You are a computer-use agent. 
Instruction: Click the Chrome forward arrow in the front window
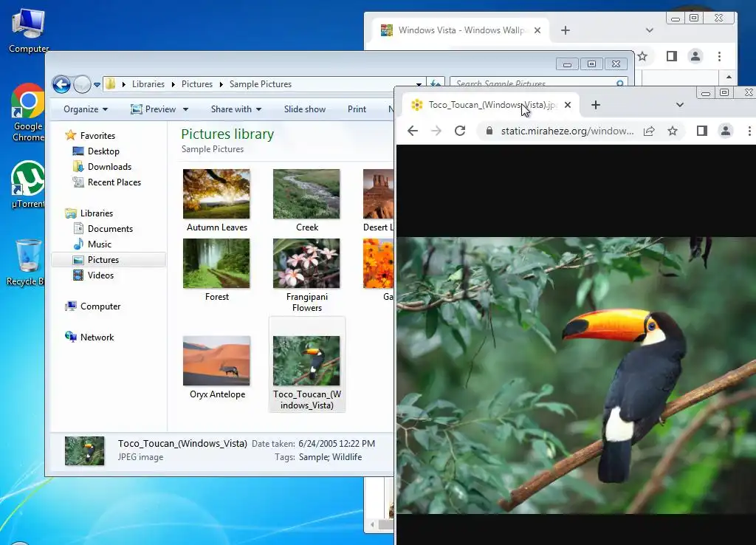pos(436,131)
